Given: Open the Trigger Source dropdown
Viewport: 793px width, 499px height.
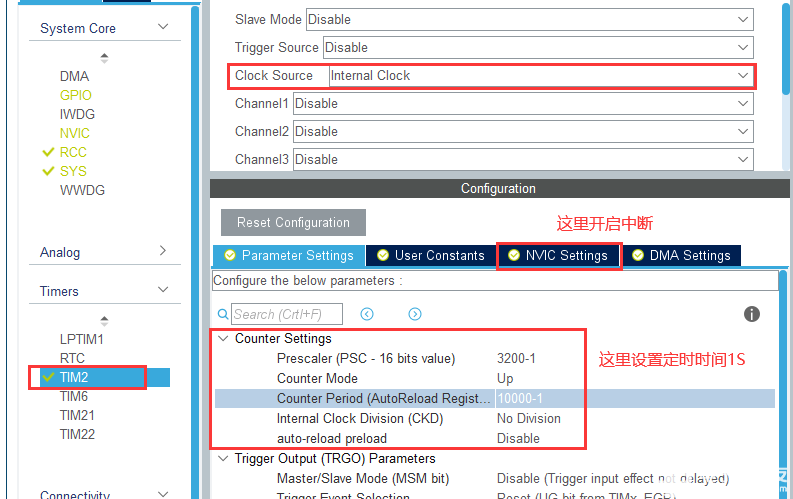Looking at the screenshot, I should coord(538,48).
